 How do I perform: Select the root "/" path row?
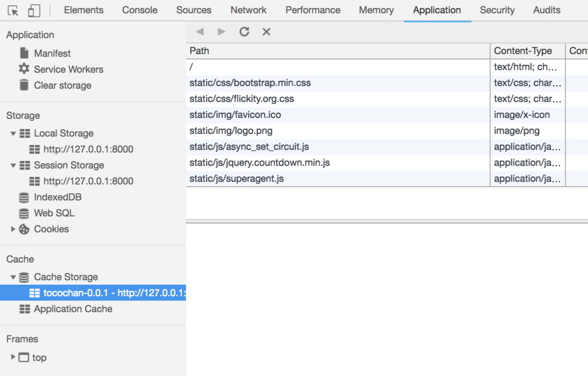338,67
